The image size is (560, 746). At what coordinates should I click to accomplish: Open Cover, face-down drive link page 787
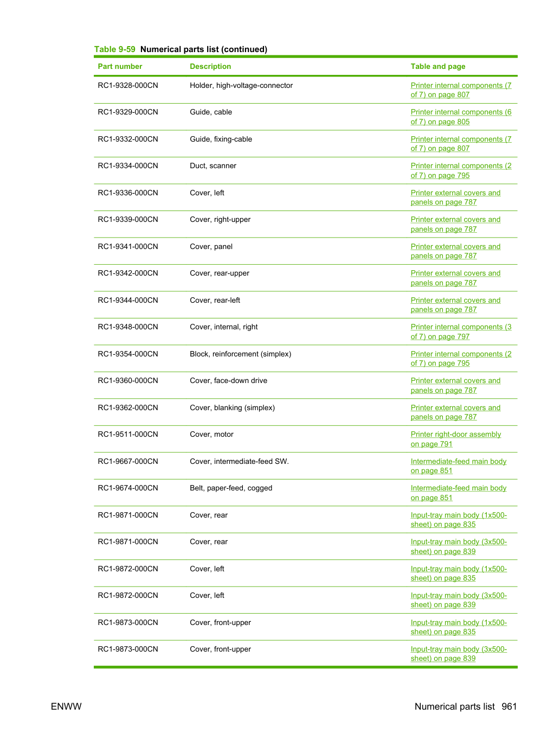pyautogui.click(x=455, y=386)
